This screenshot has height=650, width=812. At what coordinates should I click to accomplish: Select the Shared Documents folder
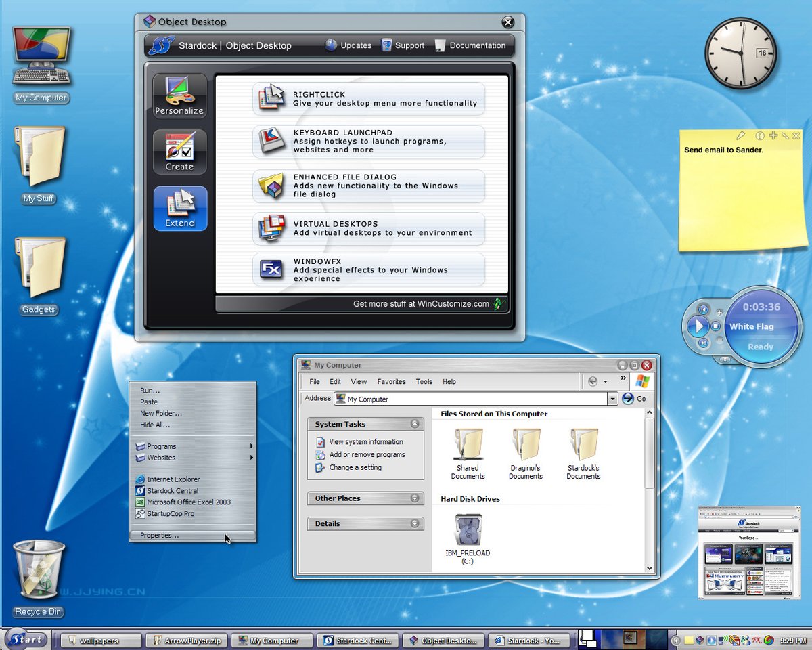point(468,454)
